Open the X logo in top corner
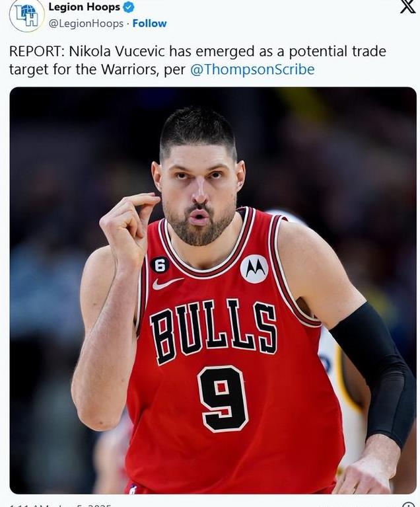The height and width of the screenshot is (507, 420). pos(407,7)
